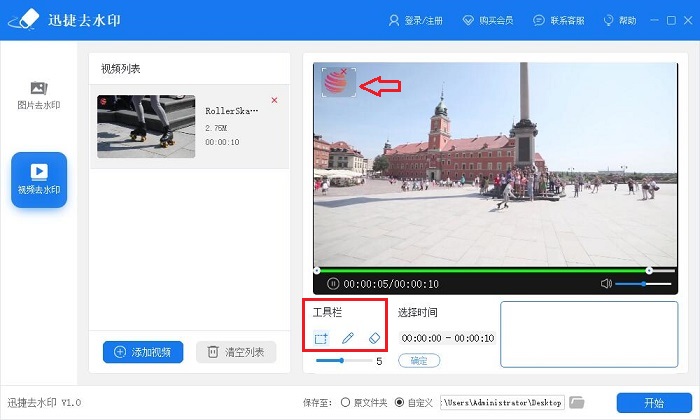
Task: Switch to 图片去水印 image mode
Action: pos(39,96)
